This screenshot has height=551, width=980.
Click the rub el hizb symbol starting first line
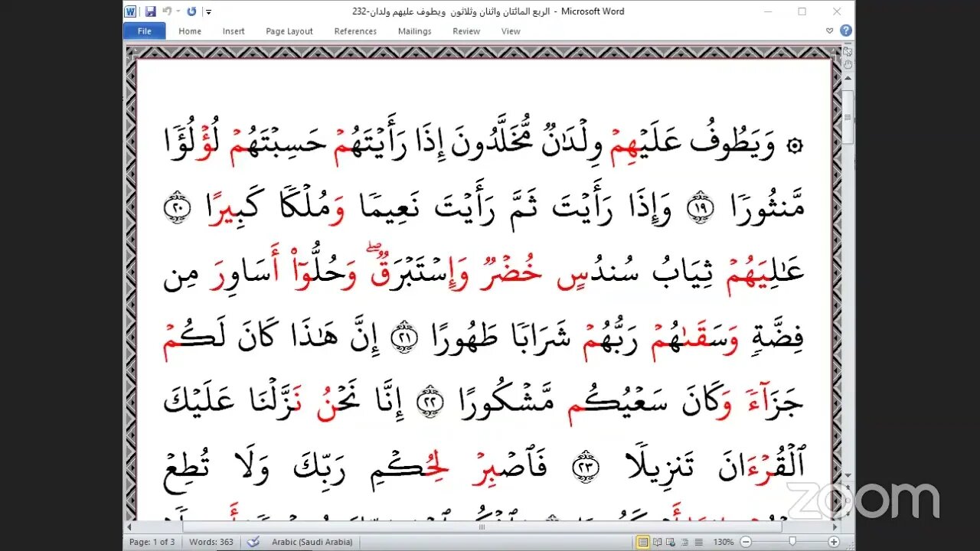pos(795,146)
